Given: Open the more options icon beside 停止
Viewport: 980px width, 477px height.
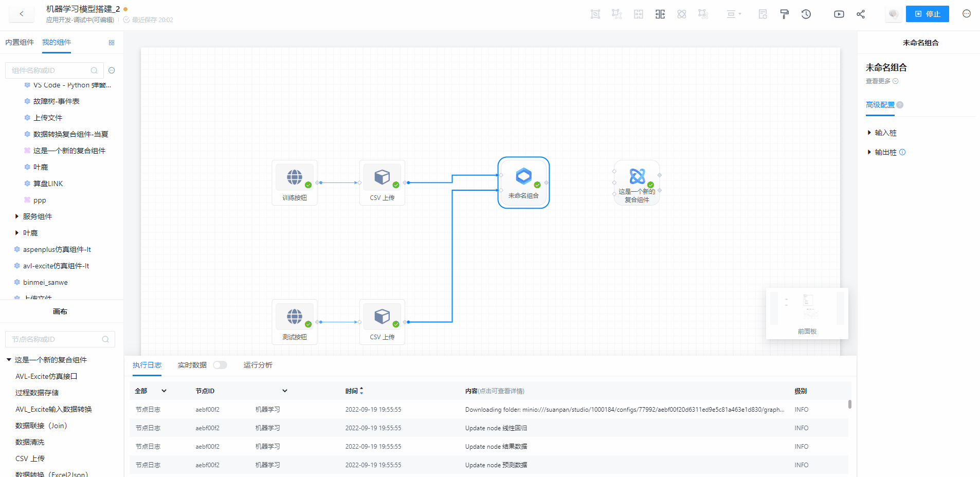Looking at the screenshot, I should point(966,14).
